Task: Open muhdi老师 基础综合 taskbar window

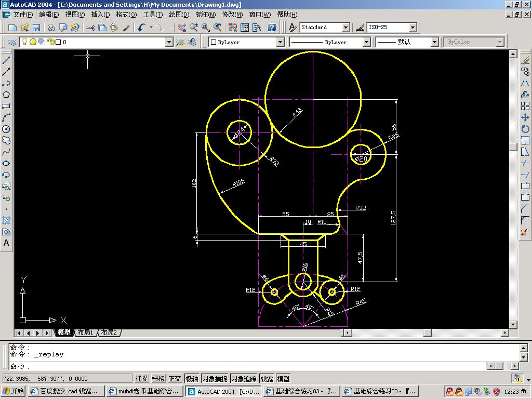Action: coord(144,391)
